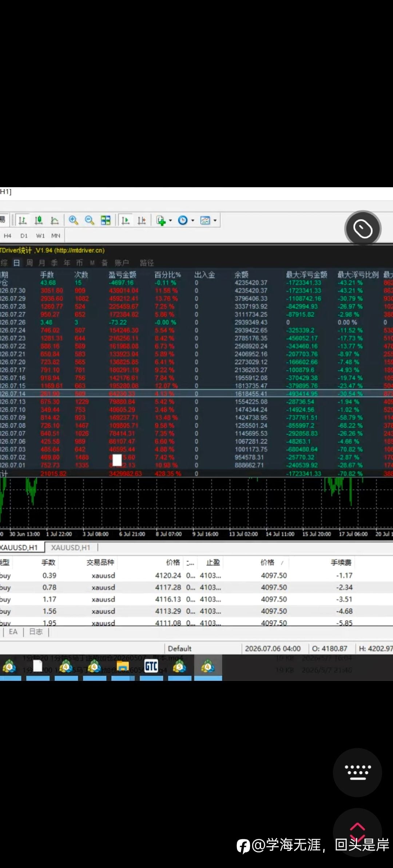The image size is (393, 868).
Task: Tap the floating round pill-shaped overlay button
Action: click(x=363, y=229)
